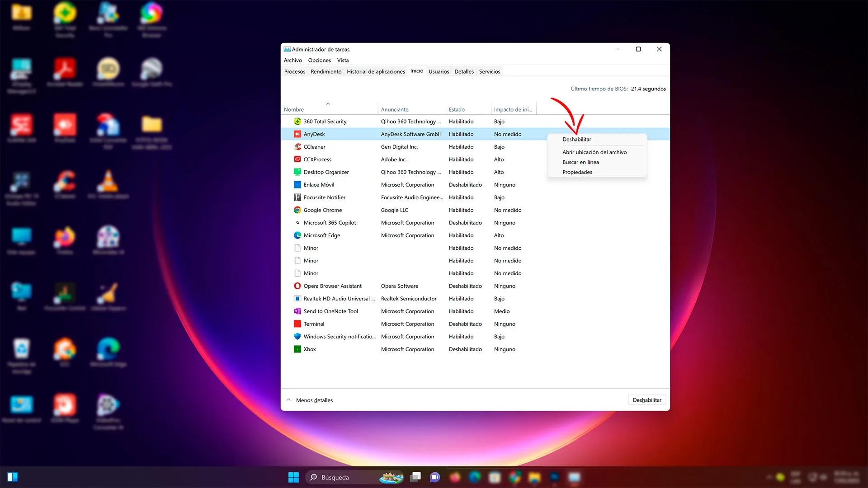Click the 21.4 segundos BIOS time value
The width and height of the screenshot is (868, 488).
(648, 89)
